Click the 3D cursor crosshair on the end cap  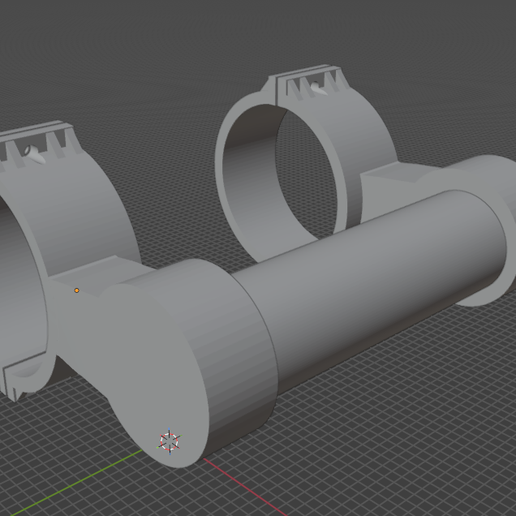coord(169,441)
